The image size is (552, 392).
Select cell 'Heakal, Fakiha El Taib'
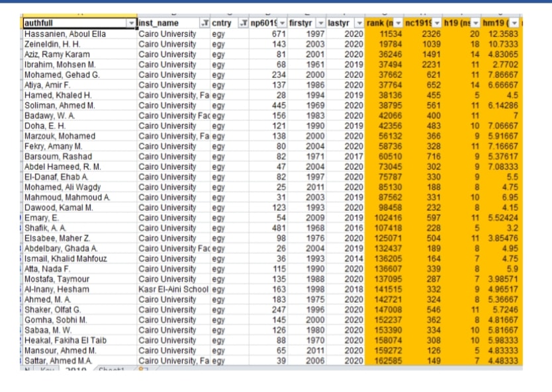tap(79, 340)
